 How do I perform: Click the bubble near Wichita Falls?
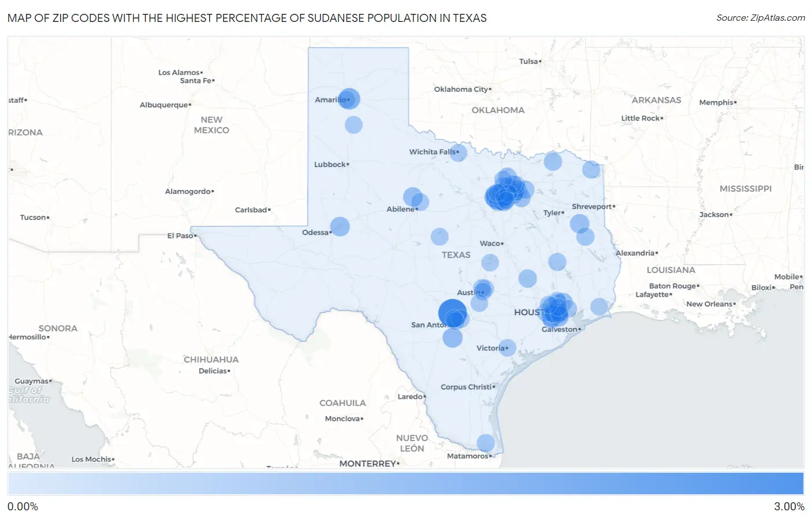pyautogui.click(x=458, y=153)
